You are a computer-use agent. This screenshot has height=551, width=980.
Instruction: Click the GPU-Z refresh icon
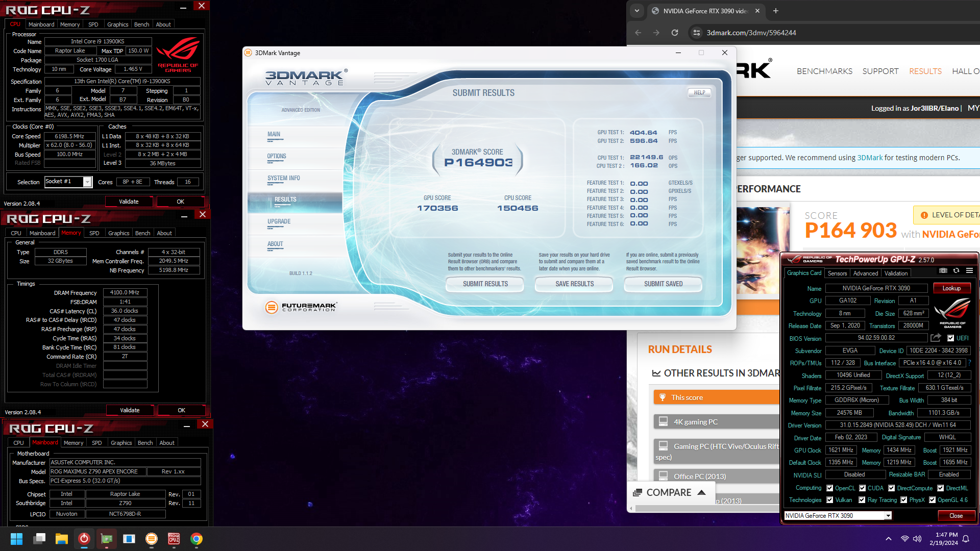click(957, 271)
